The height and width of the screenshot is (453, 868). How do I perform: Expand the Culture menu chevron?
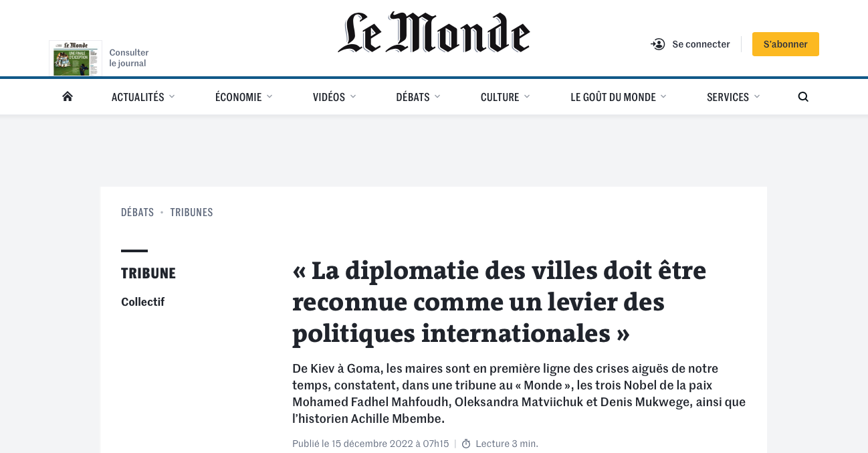527,96
